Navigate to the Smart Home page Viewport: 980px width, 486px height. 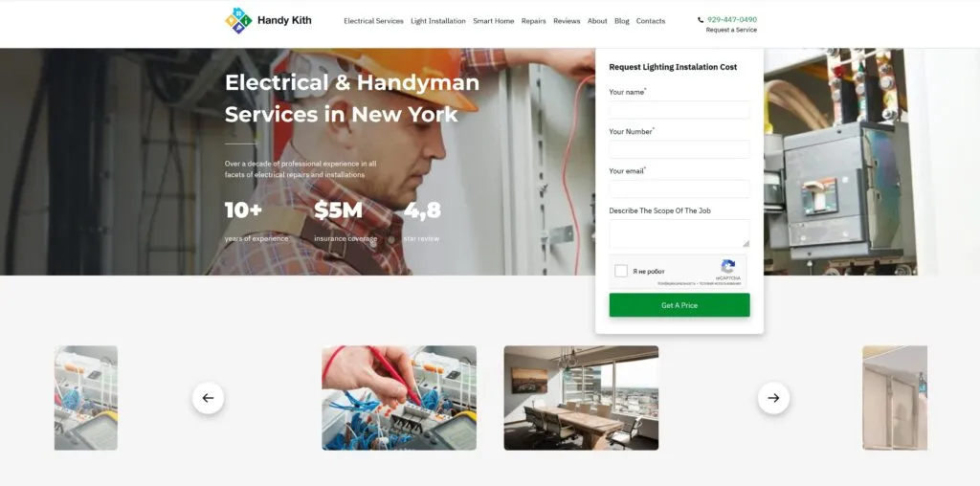coord(494,21)
